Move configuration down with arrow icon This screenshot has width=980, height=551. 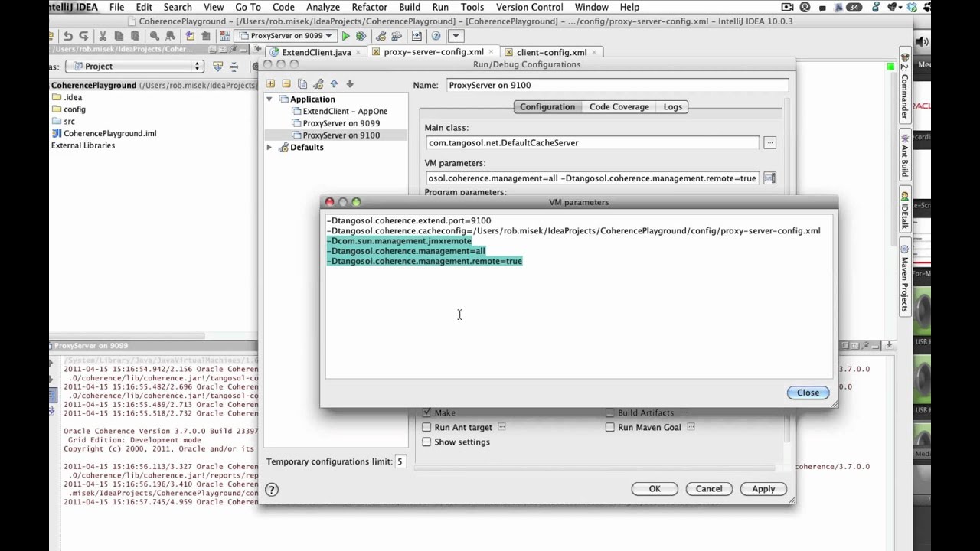(350, 84)
